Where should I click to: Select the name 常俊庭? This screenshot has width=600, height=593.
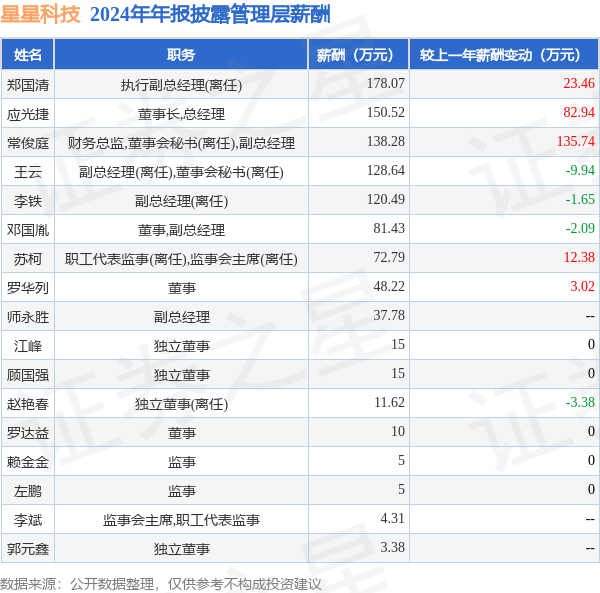[28, 143]
